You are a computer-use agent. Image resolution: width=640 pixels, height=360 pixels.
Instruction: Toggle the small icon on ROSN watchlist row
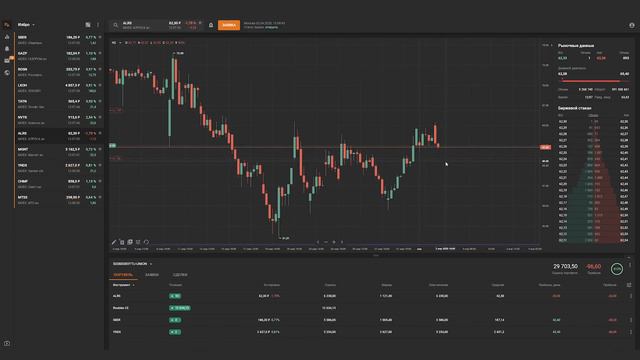(100, 69)
